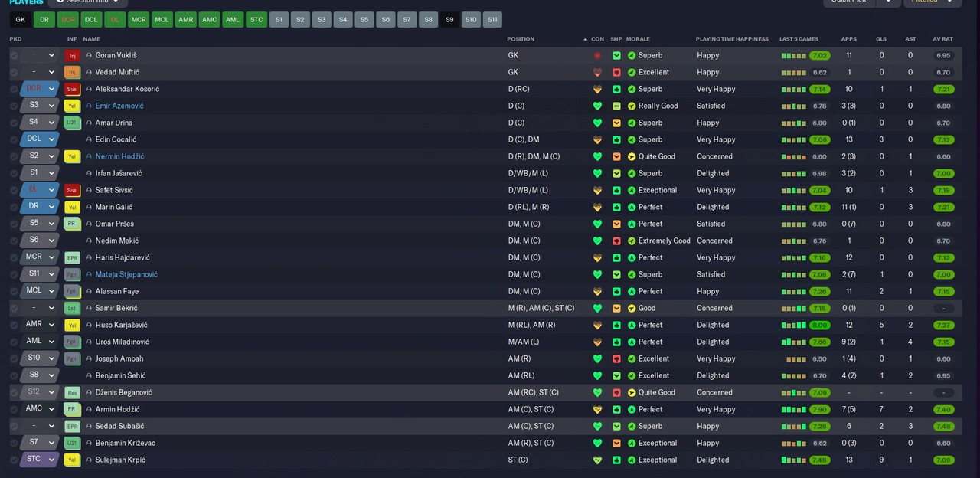Click the condition heart icon for Goran Vukliš
Screen dimensions: 980x478
click(x=597, y=55)
